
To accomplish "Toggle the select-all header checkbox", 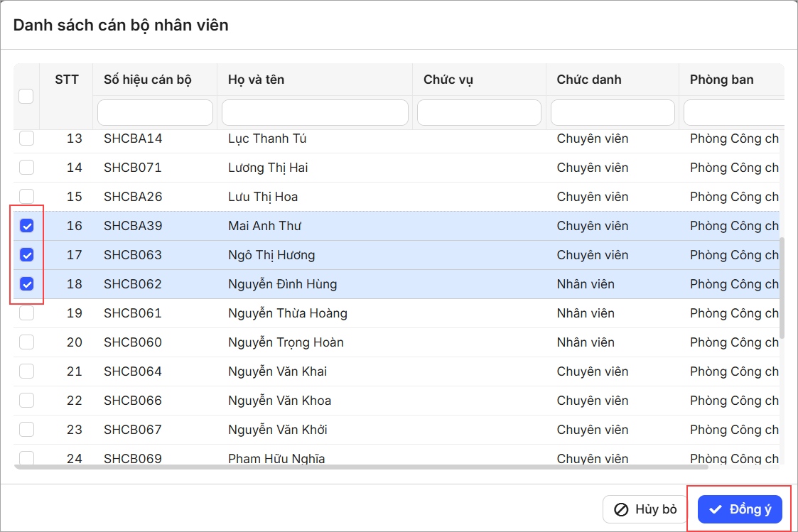I will [26, 96].
